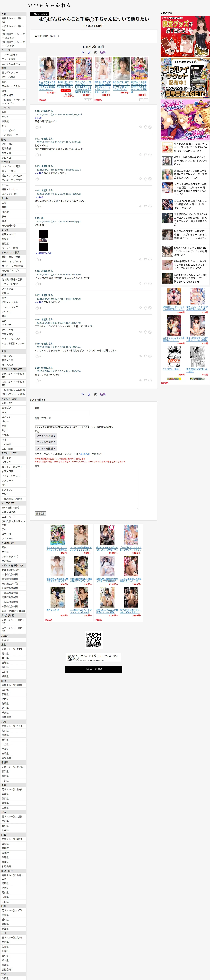Viewport: 210px width, 980px height.
Task: Click 「素人」に戻る button at page top
Action: (39, 14)
